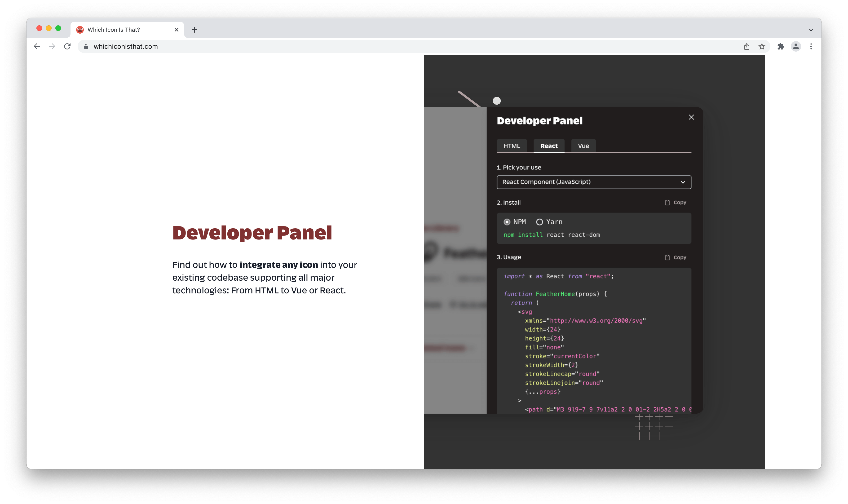Open the React Component (JavaScript) dropdown
Image resolution: width=848 pixels, height=504 pixels.
pyautogui.click(x=594, y=182)
